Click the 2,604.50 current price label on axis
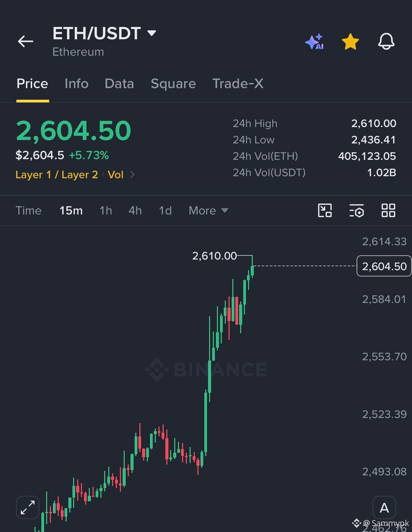 384,266
